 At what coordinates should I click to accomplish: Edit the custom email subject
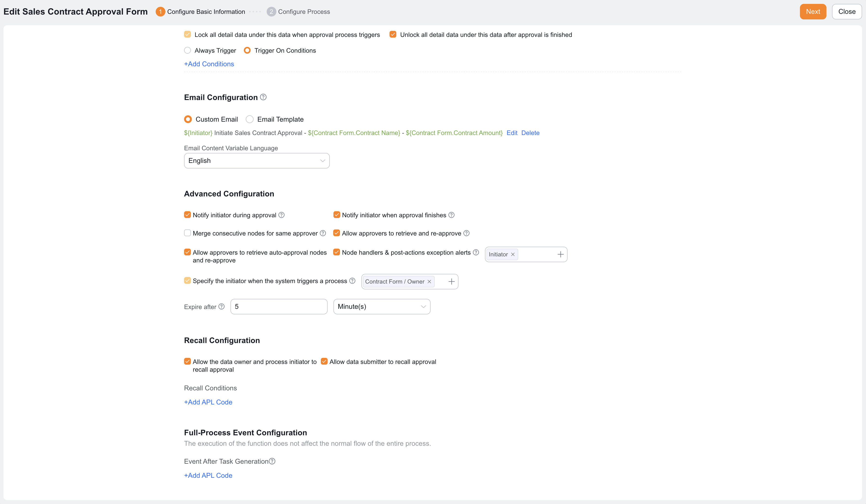pos(512,133)
